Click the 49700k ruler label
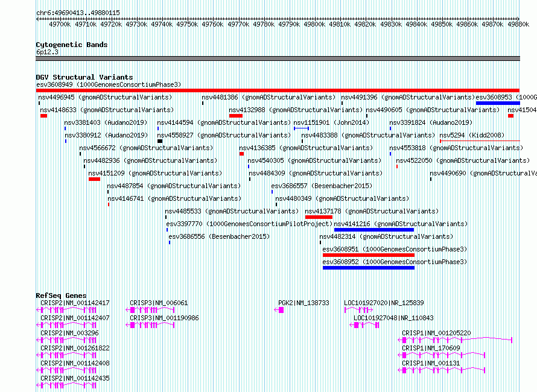This screenshot has height=392, width=537. tap(60, 24)
